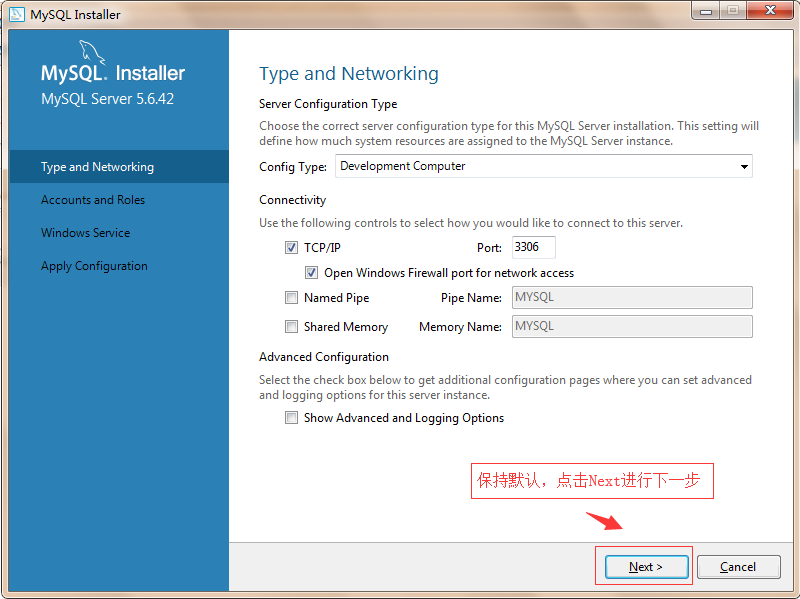The height and width of the screenshot is (599, 800).
Task: Toggle Open Windows Firewall port checkbox
Action: pos(311,272)
